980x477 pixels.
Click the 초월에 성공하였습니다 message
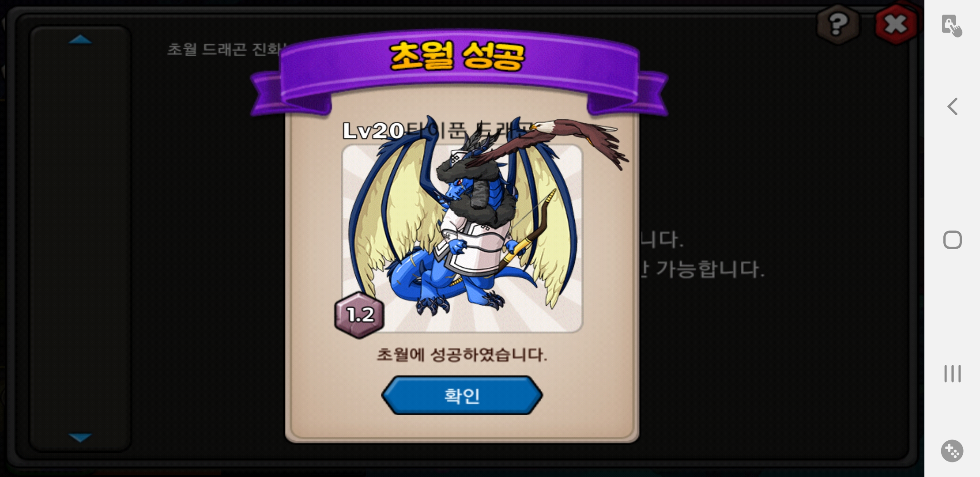462,355
